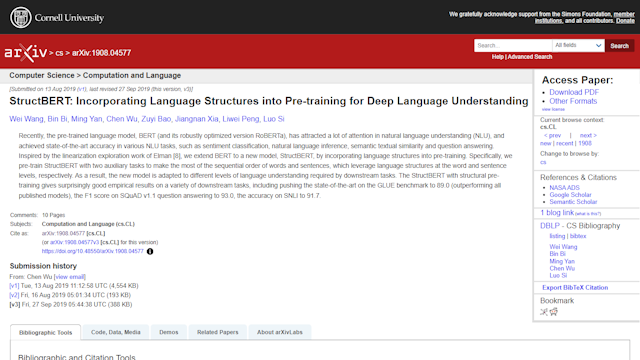The image size is (640, 360).
Task: Open author Wei Wang's link in the author list
Action: (26, 119)
